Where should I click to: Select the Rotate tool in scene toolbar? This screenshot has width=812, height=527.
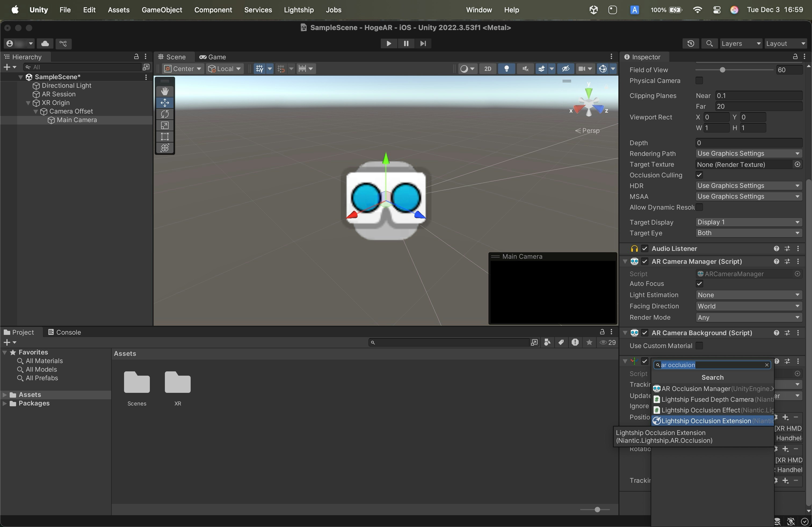click(165, 114)
